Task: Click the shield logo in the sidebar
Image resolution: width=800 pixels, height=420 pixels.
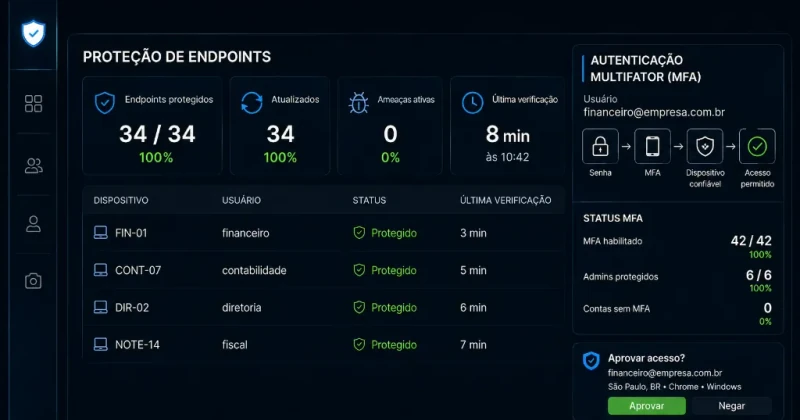Action: coord(34,33)
